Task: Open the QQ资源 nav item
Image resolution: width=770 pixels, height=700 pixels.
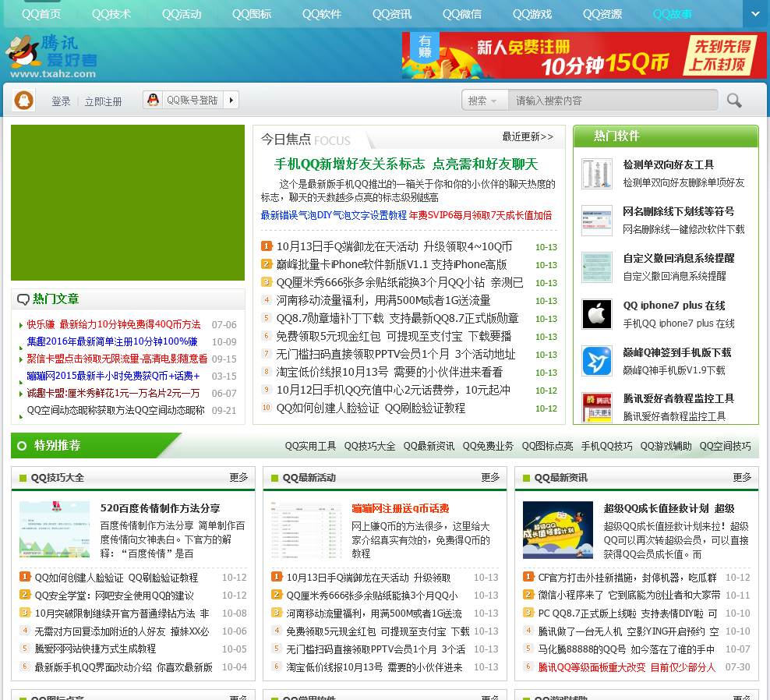Action: click(602, 14)
